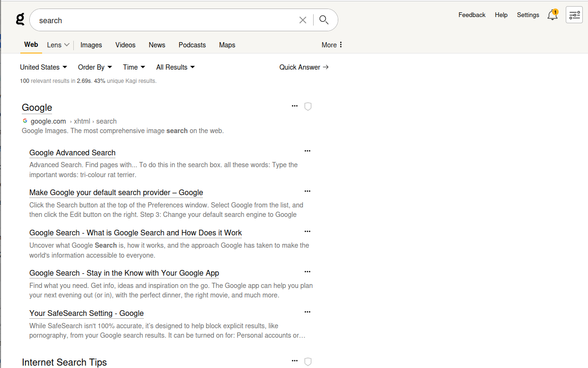The width and height of the screenshot is (588, 368).
Task: Expand the All Results dropdown
Action: [x=176, y=67]
